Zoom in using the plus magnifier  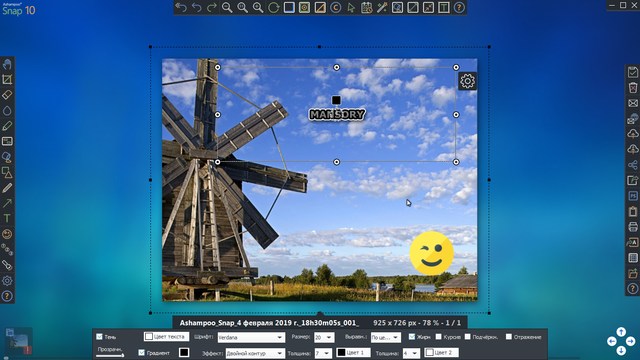[258, 8]
